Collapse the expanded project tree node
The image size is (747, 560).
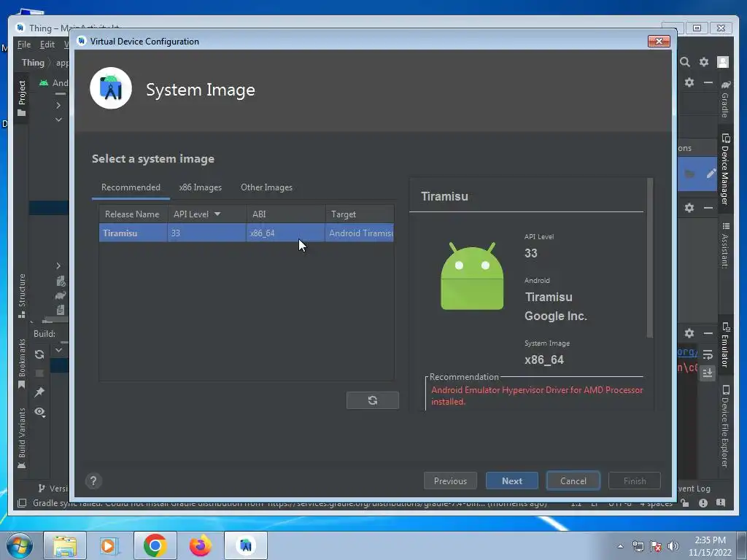(x=58, y=120)
